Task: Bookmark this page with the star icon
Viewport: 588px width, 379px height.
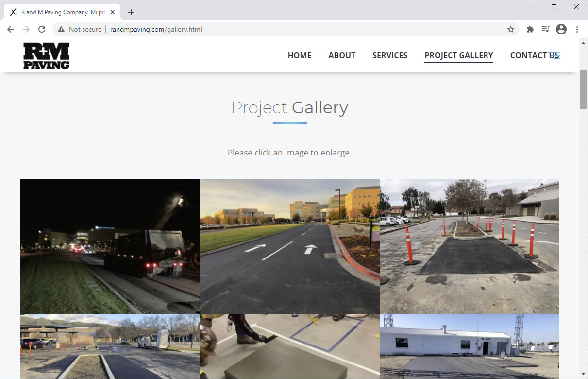Action: pyautogui.click(x=511, y=29)
